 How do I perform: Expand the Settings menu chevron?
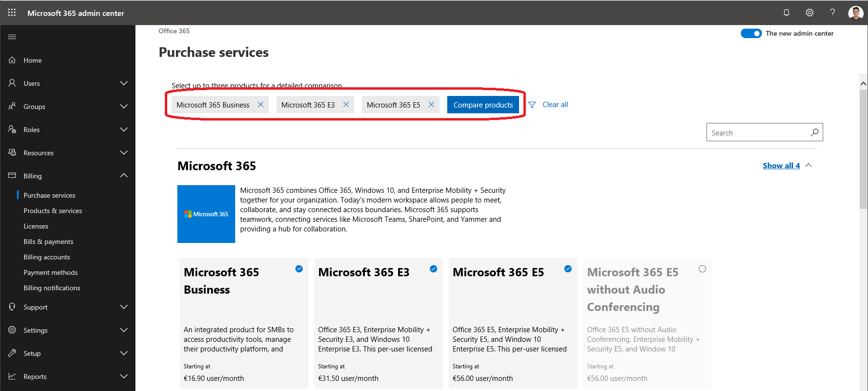click(124, 330)
